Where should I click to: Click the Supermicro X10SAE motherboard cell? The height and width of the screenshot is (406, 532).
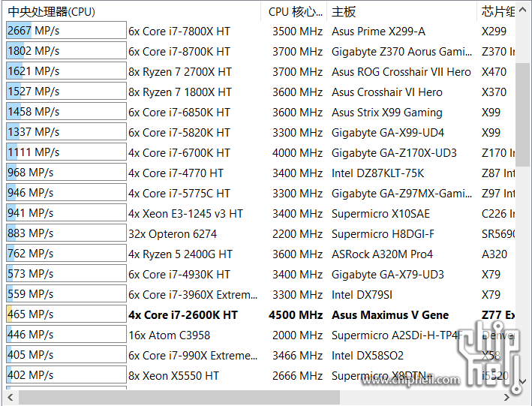380,214
